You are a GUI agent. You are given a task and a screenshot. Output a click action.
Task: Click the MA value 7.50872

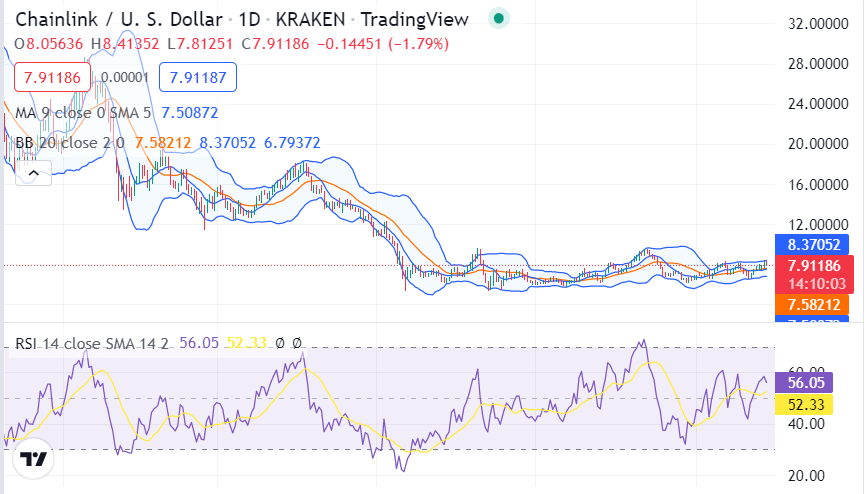(190, 113)
